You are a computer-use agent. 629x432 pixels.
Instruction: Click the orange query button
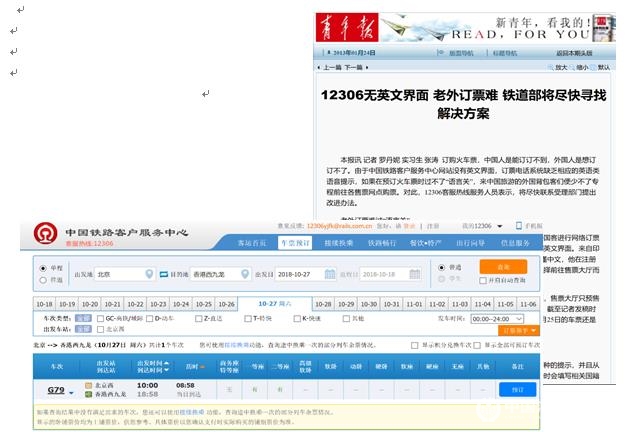[x=503, y=267]
